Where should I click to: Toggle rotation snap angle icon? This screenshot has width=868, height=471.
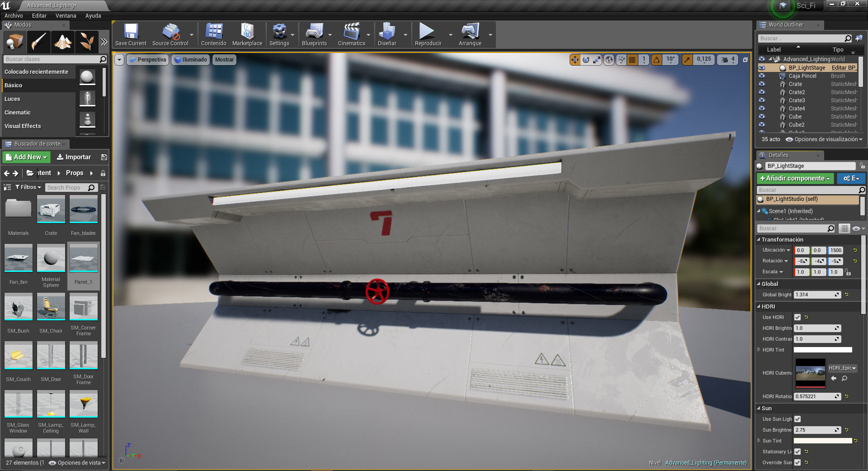point(656,60)
